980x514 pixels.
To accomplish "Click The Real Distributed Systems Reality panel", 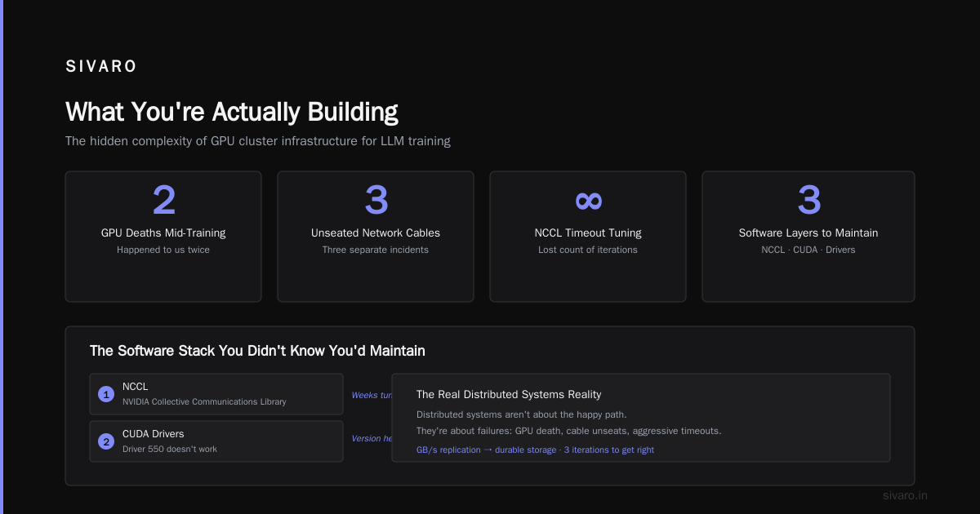I will pyautogui.click(x=641, y=418).
